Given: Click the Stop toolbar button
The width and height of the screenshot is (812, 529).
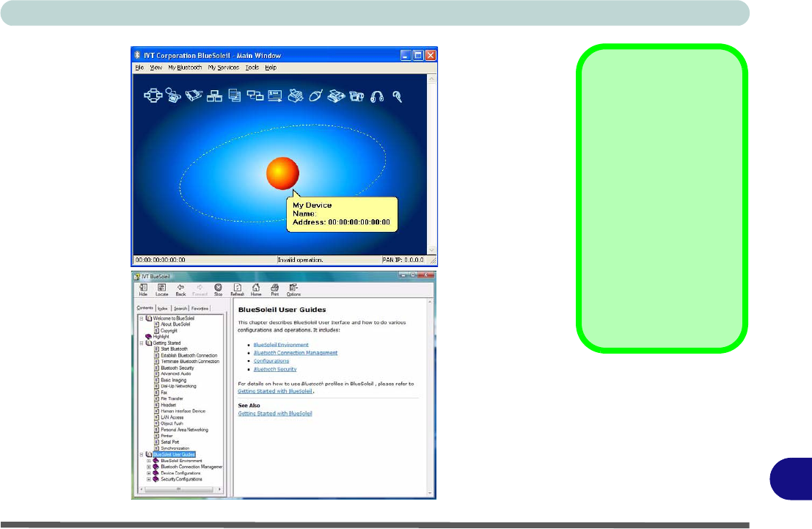Looking at the screenshot, I should (218, 290).
